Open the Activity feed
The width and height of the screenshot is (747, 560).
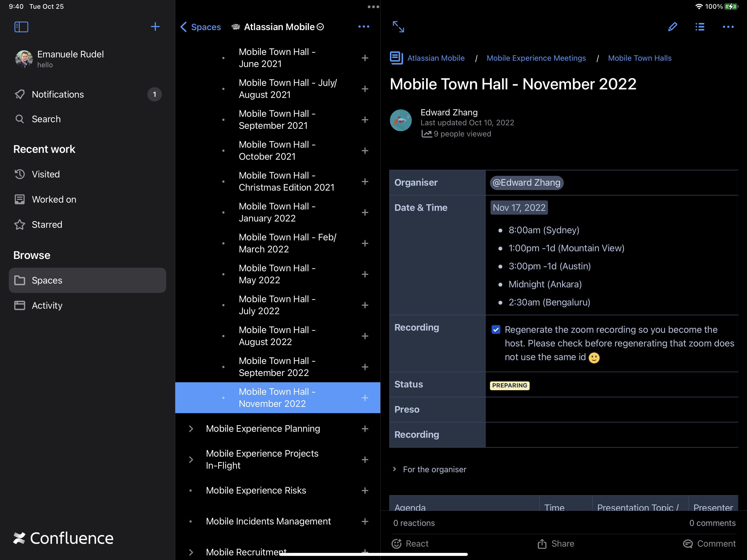pos(87,305)
